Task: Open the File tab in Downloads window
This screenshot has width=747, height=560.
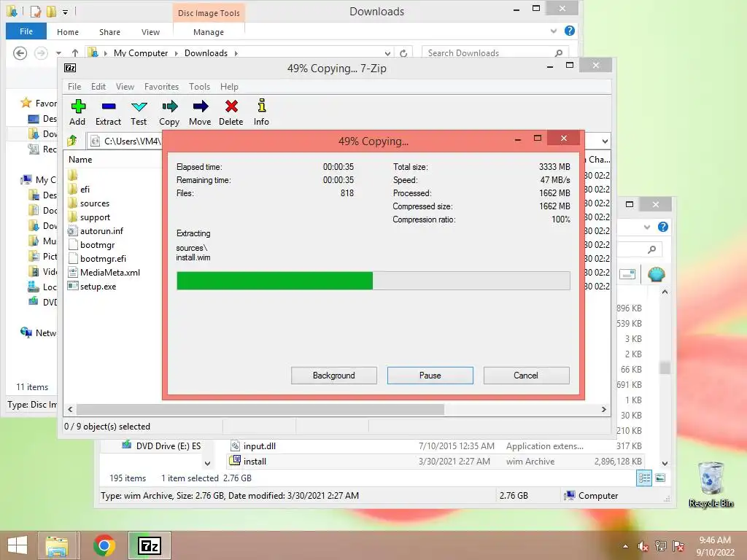Action: click(x=26, y=31)
